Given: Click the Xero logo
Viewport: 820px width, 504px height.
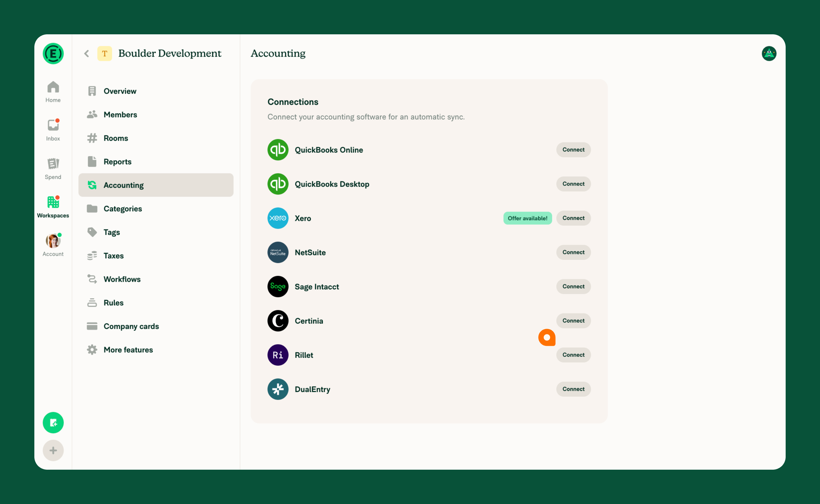Looking at the screenshot, I should pos(278,218).
